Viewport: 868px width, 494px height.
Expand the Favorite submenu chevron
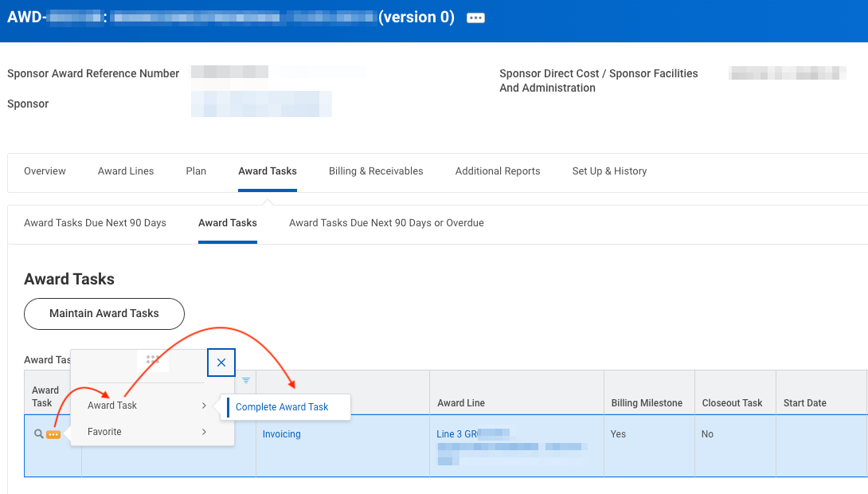[205, 431]
